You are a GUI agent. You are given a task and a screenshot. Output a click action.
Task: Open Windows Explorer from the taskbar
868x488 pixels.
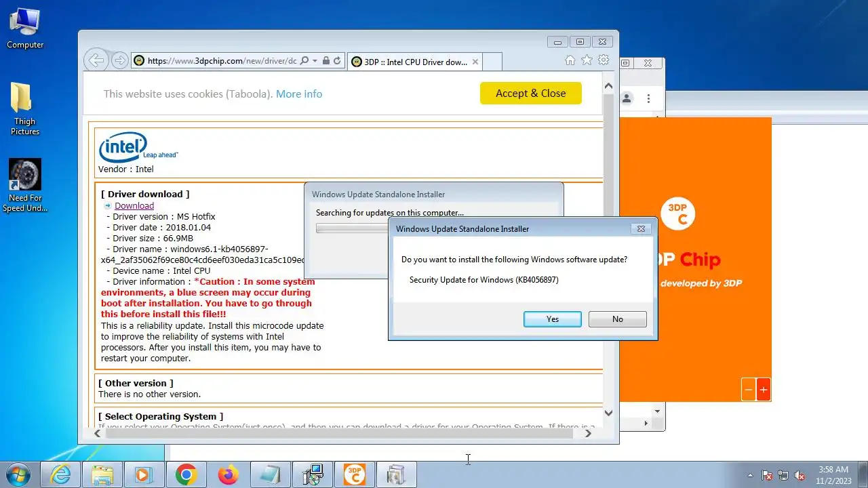tap(102, 475)
